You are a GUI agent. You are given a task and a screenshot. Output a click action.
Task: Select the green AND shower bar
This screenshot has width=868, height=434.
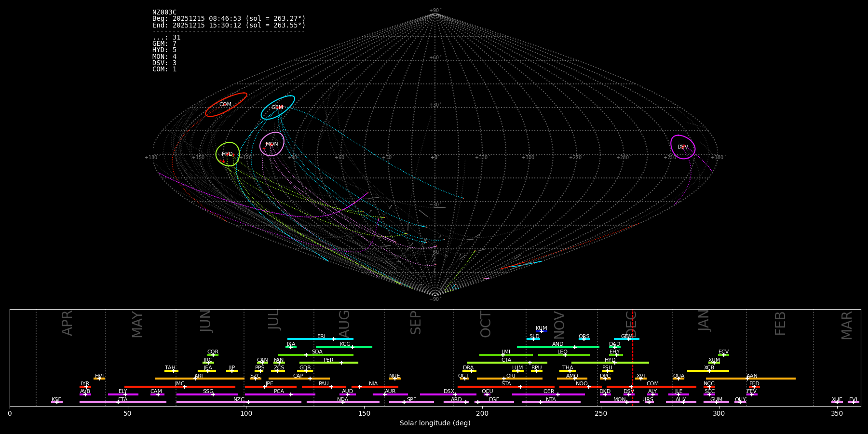pyautogui.click(x=558, y=347)
